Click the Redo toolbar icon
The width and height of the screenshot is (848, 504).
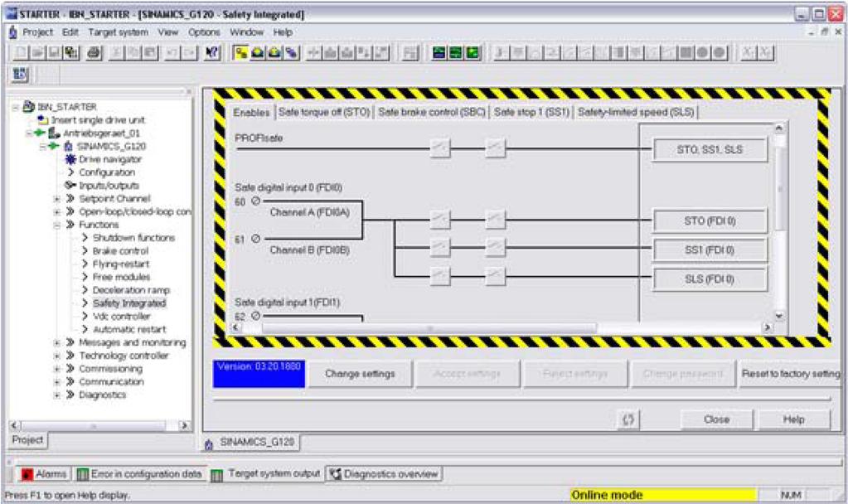tap(189, 52)
